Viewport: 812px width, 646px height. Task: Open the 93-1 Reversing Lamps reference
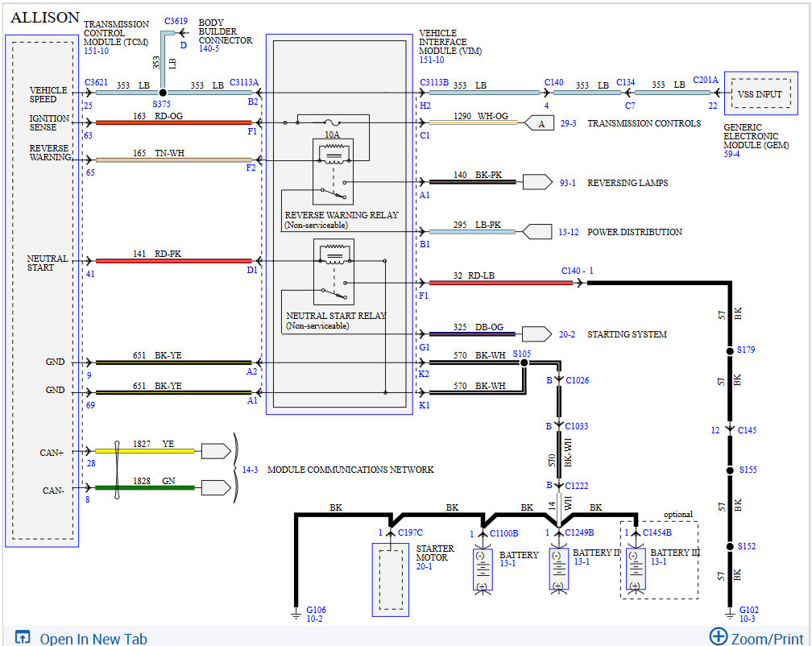point(568,183)
